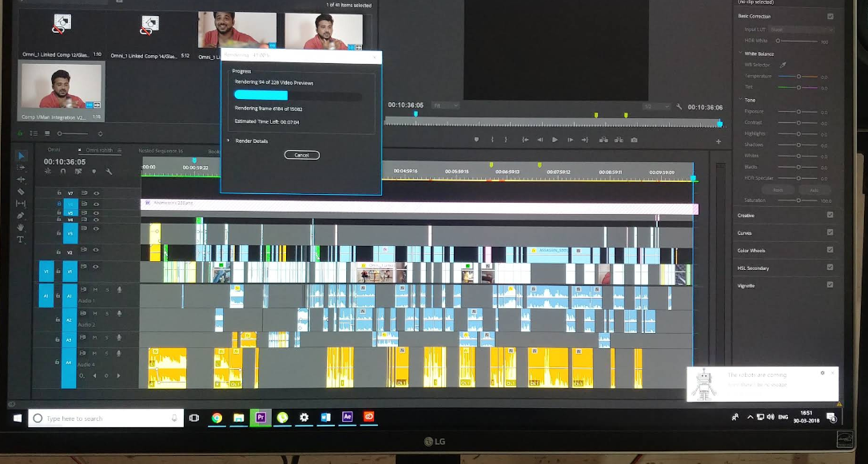868x464 pixels.
Task: Open the Nested Sequence 16 tab
Action: tap(161, 150)
